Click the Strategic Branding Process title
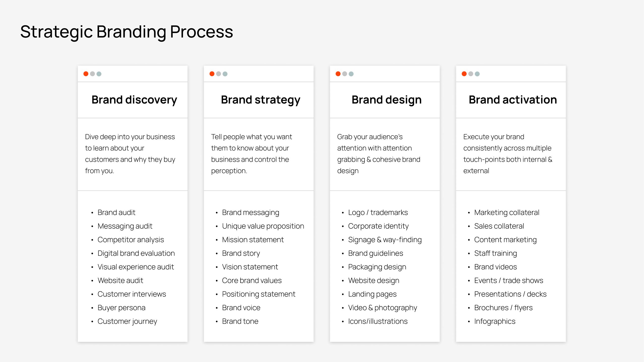644x362 pixels. (127, 32)
